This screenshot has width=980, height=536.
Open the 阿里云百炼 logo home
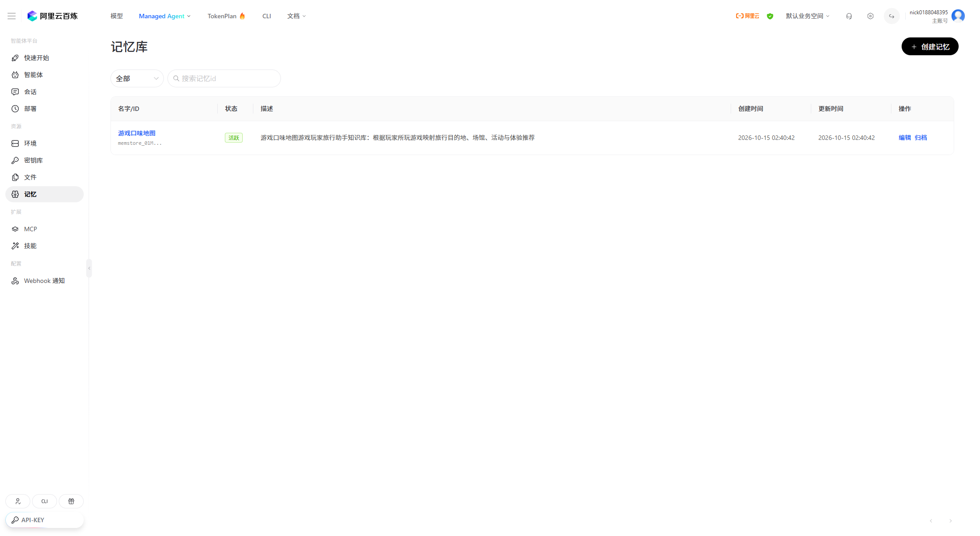[x=53, y=16]
